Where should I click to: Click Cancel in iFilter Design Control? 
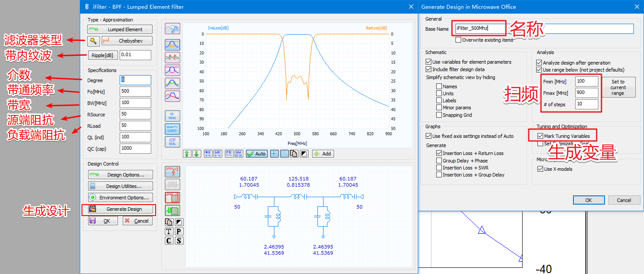pos(137,221)
